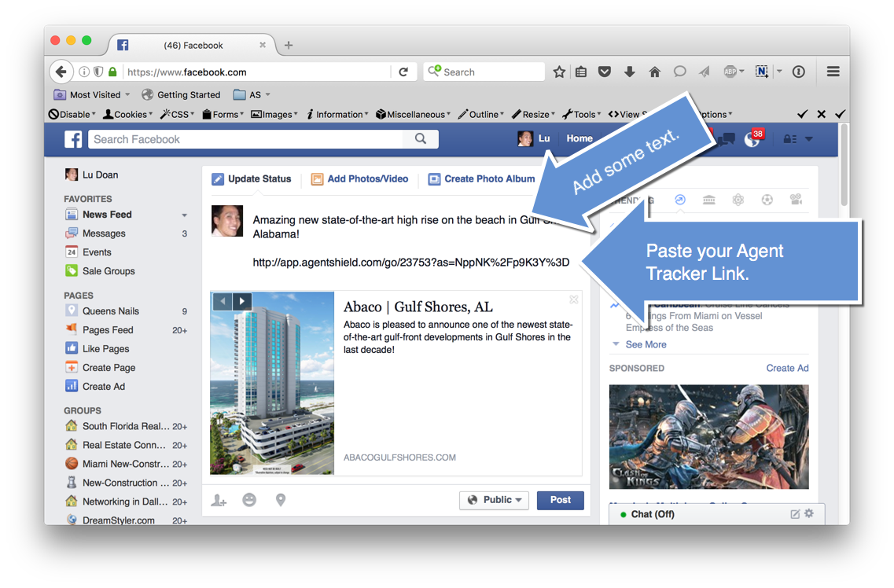Click the Pocket save icon
The image size is (894, 588).
point(605,72)
